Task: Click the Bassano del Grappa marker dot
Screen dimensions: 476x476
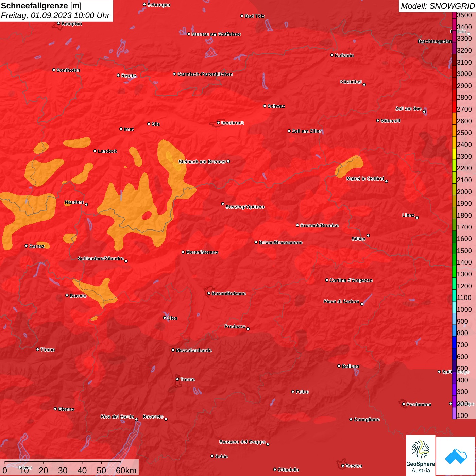Action: [268, 444]
